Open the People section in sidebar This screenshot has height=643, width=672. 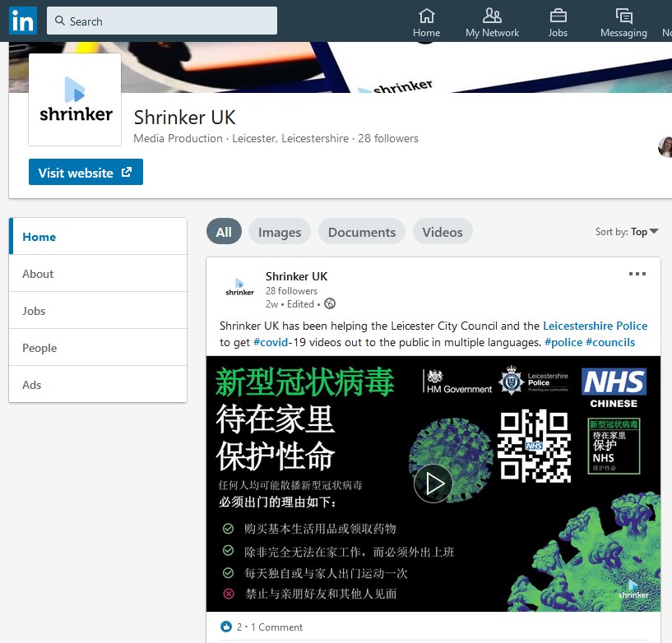click(x=98, y=348)
